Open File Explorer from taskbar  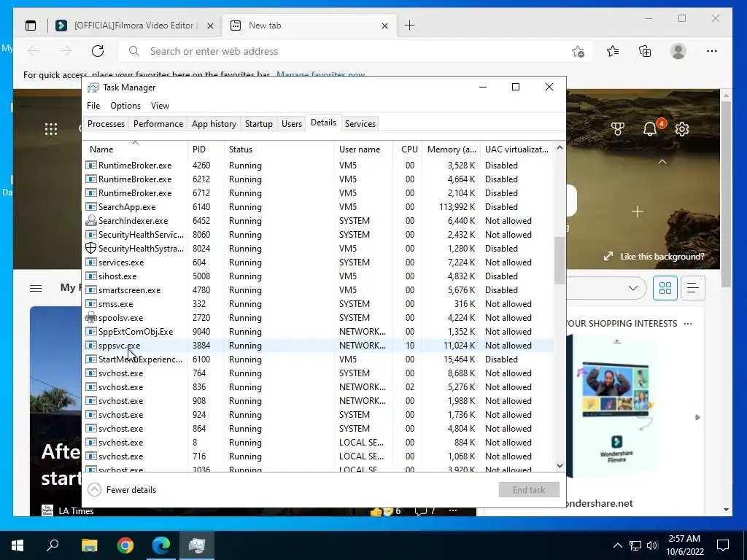tap(89, 545)
